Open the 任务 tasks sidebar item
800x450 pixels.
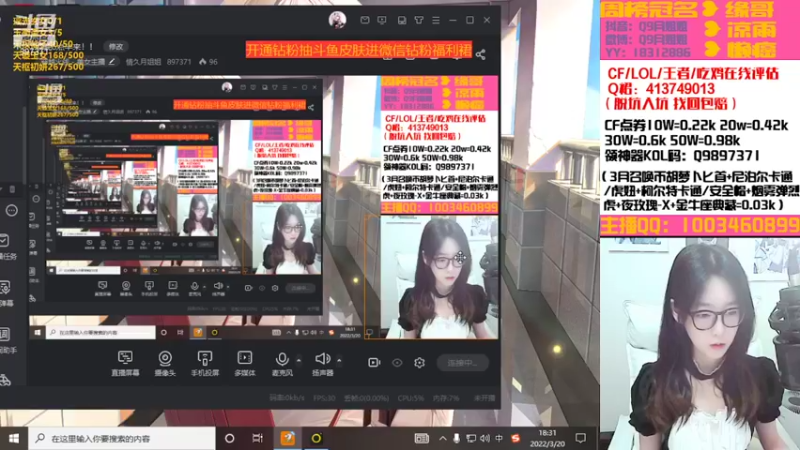coord(7,246)
